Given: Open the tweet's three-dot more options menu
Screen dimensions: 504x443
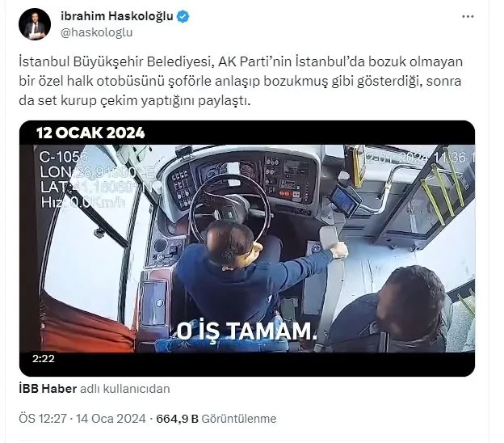Looking at the screenshot, I should click(468, 16).
